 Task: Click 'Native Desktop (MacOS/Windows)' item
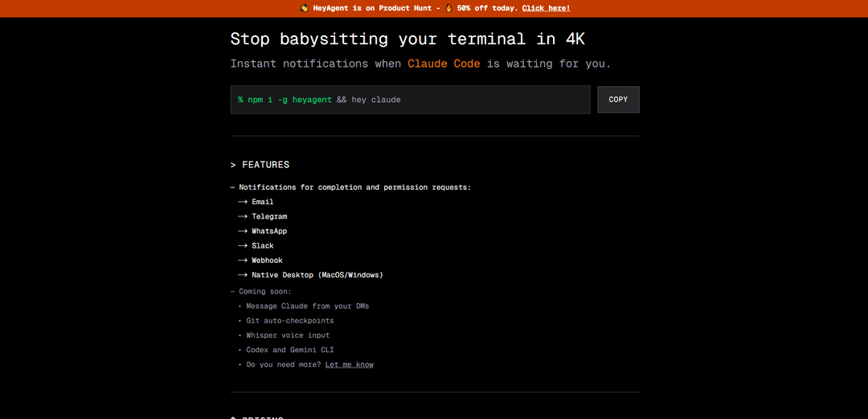coord(317,275)
